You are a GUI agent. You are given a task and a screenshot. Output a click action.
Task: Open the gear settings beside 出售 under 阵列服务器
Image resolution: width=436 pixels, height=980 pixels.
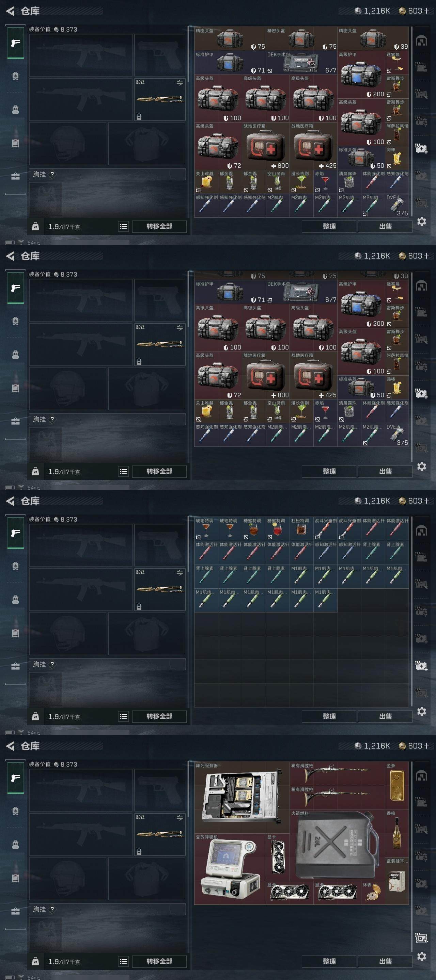422,956
